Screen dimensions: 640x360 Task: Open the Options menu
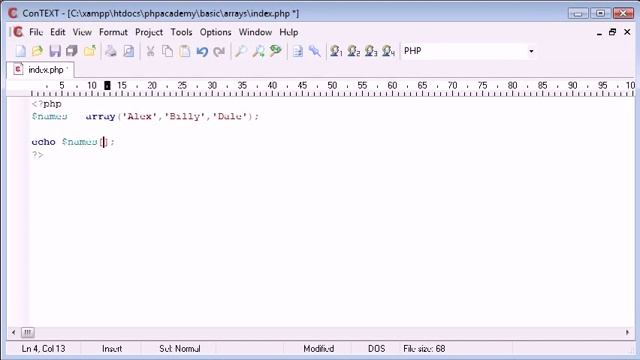click(x=216, y=32)
